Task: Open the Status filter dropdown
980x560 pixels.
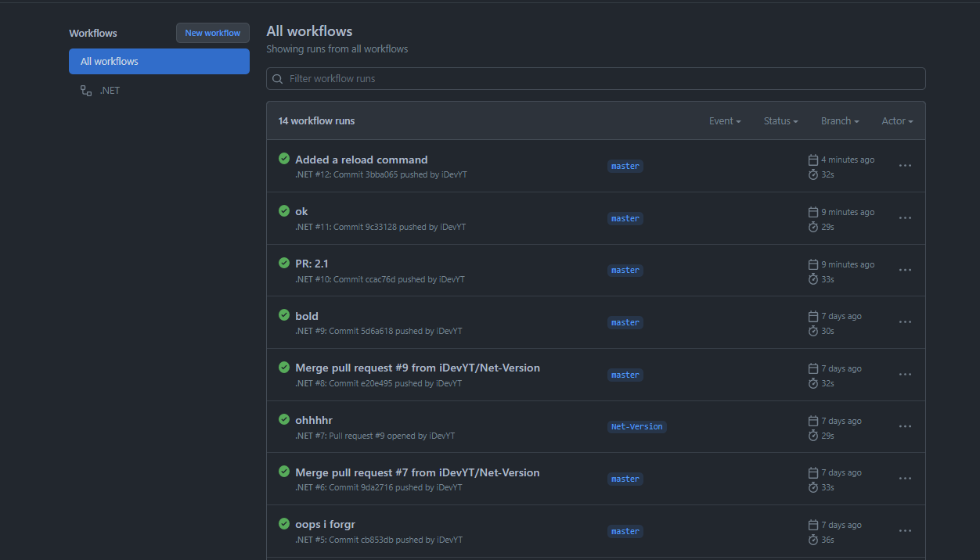Action: (x=781, y=121)
